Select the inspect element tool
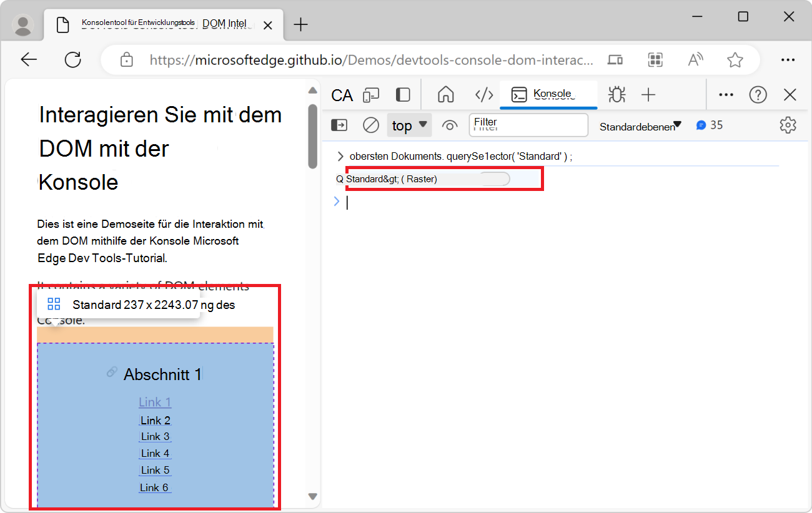The image size is (812, 513). (x=342, y=95)
